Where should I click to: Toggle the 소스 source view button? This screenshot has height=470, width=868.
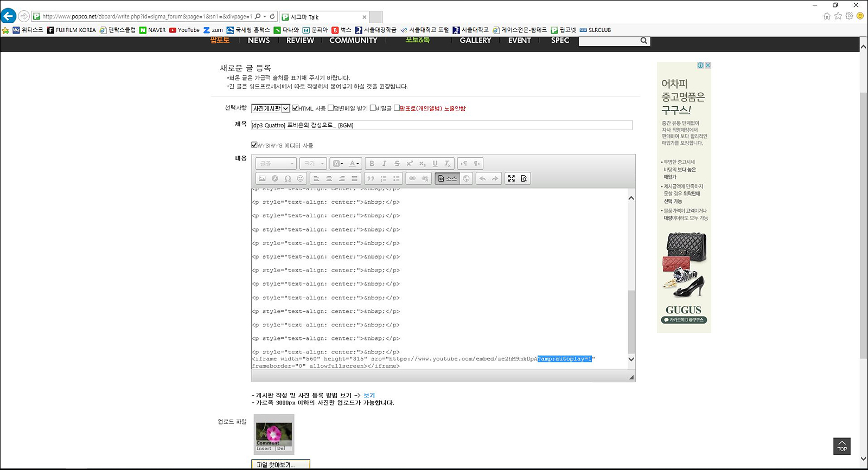[448, 178]
